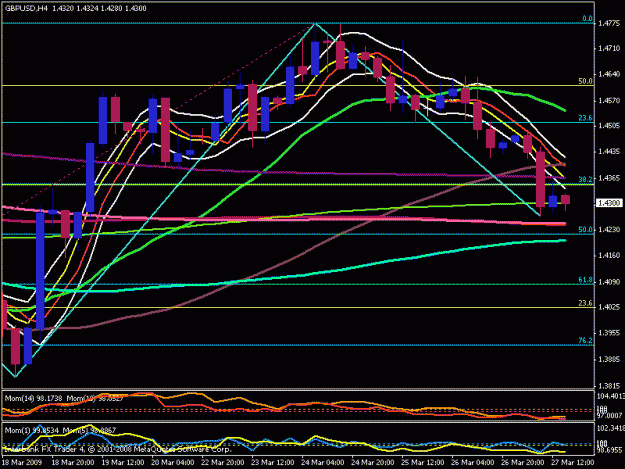Click the 1.4090 price axis label
Image resolution: width=625 pixels, height=469 pixels.
609,282
